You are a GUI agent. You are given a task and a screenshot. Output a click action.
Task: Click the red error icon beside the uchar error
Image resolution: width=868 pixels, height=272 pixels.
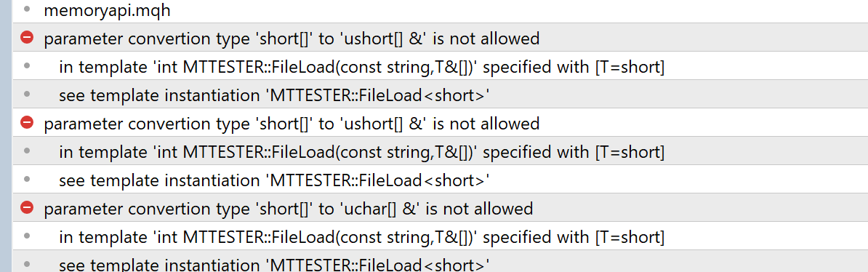pos(27,208)
